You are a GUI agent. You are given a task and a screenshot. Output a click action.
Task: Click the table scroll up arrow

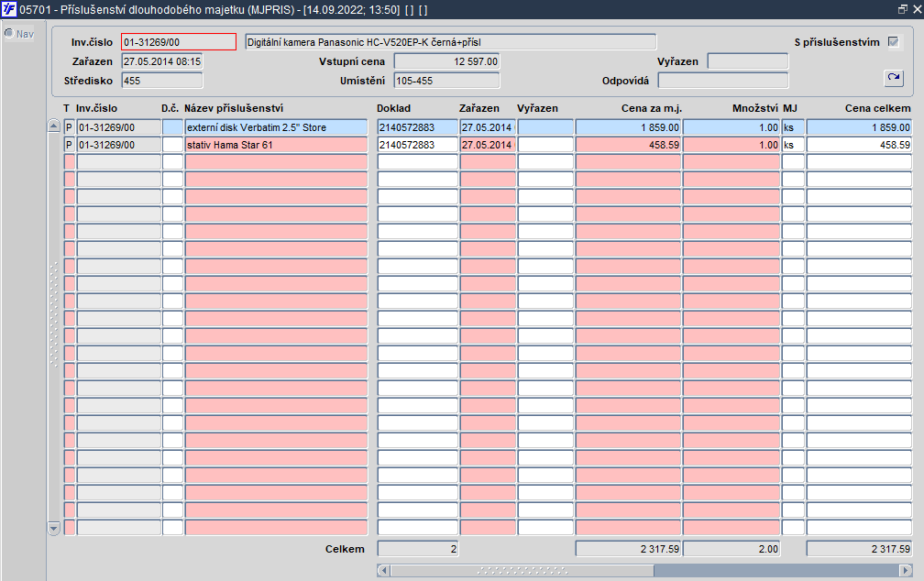(x=53, y=126)
